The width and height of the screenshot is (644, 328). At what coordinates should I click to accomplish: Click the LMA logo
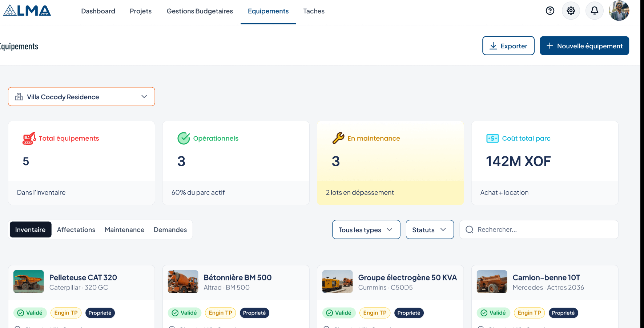tap(27, 10)
